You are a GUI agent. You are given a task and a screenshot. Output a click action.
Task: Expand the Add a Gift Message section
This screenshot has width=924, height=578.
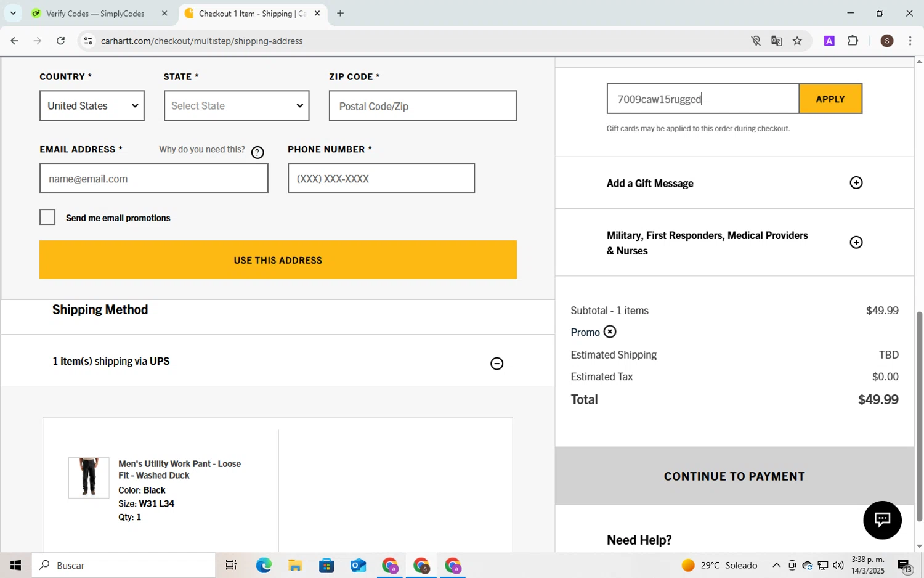(x=856, y=183)
